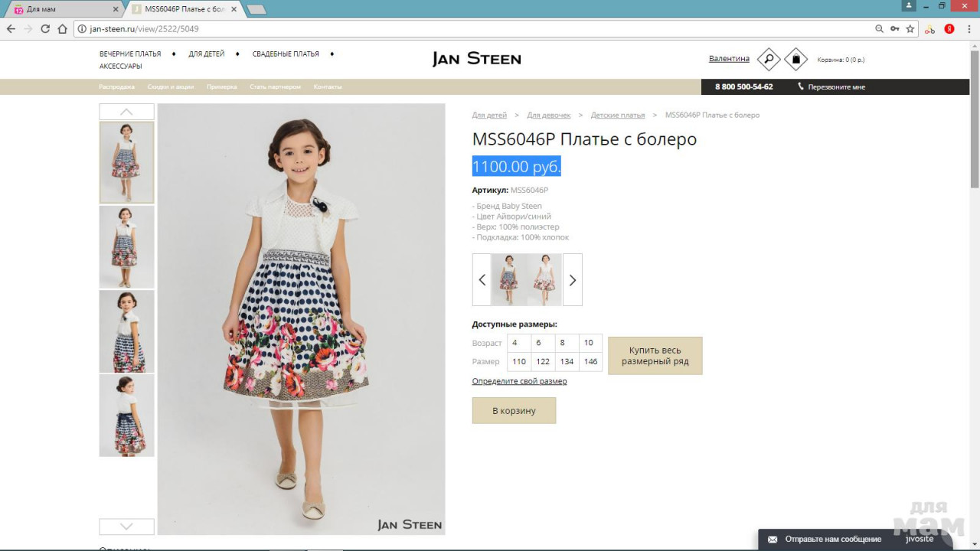The width and height of the screenshot is (980, 551).
Task: Select the second color variant thumbnail
Action: pos(544,280)
